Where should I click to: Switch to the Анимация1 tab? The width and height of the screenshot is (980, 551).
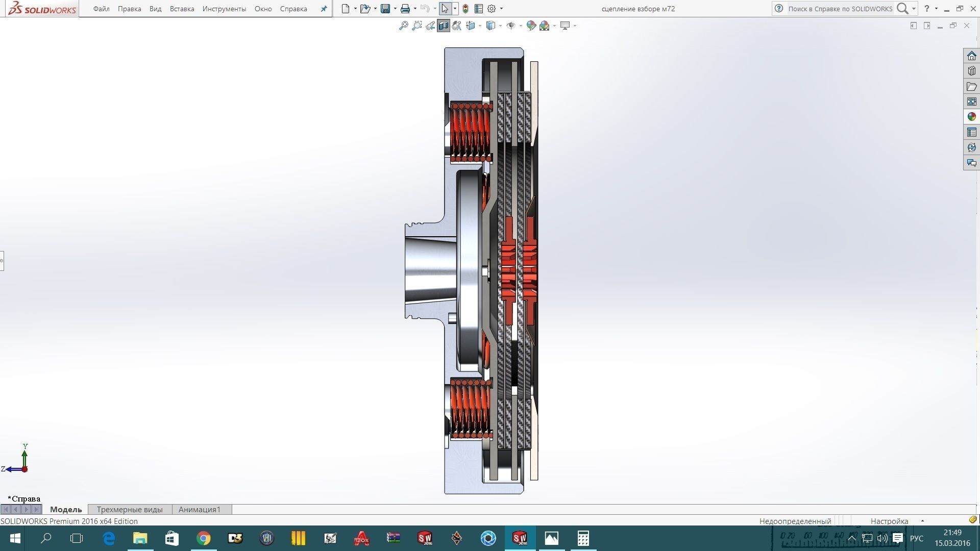200,509
